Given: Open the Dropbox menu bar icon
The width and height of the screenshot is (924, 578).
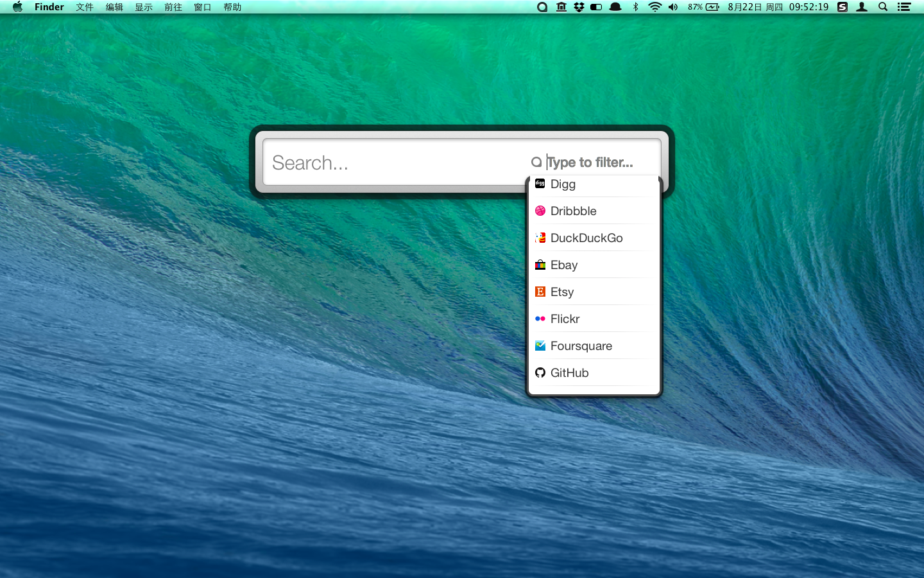Looking at the screenshot, I should click(x=579, y=7).
